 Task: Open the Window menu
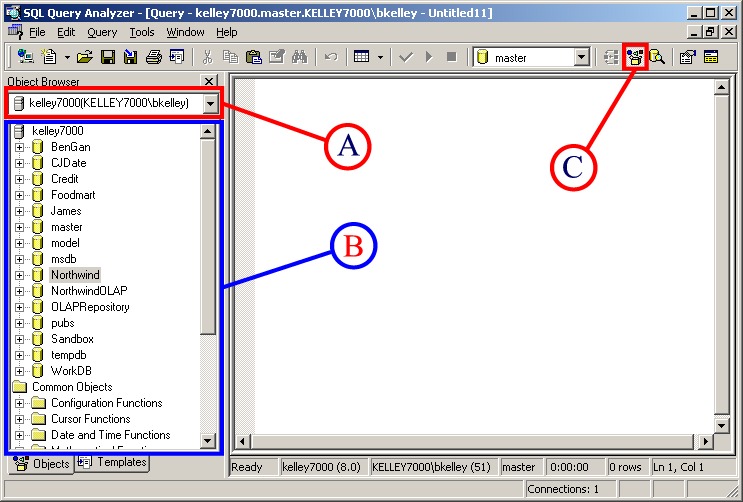(x=185, y=32)
